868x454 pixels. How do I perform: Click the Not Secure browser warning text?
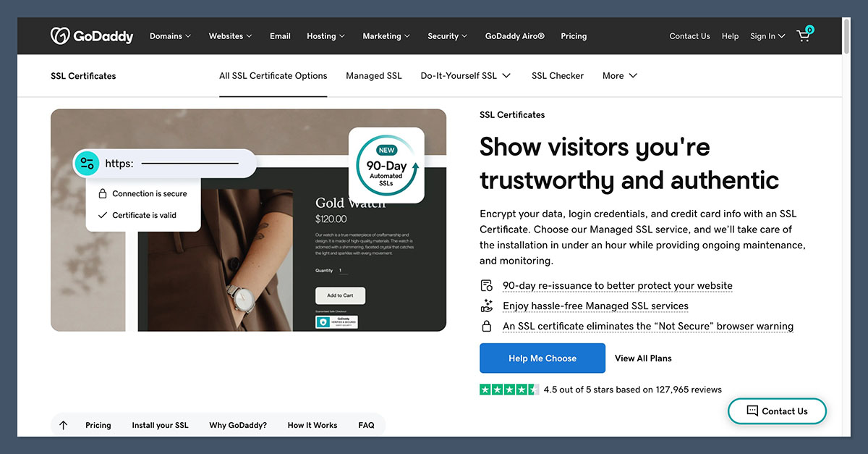[x=648, y=326]
